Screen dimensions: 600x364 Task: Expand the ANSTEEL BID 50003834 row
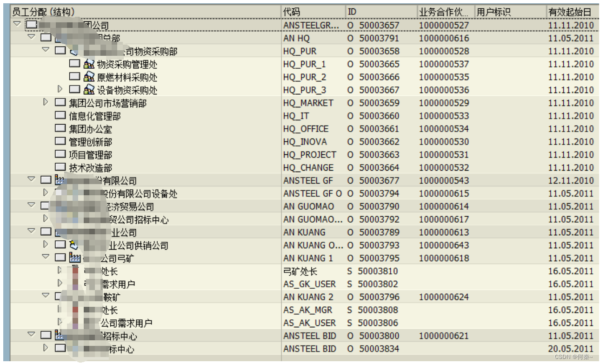[45, 348]
